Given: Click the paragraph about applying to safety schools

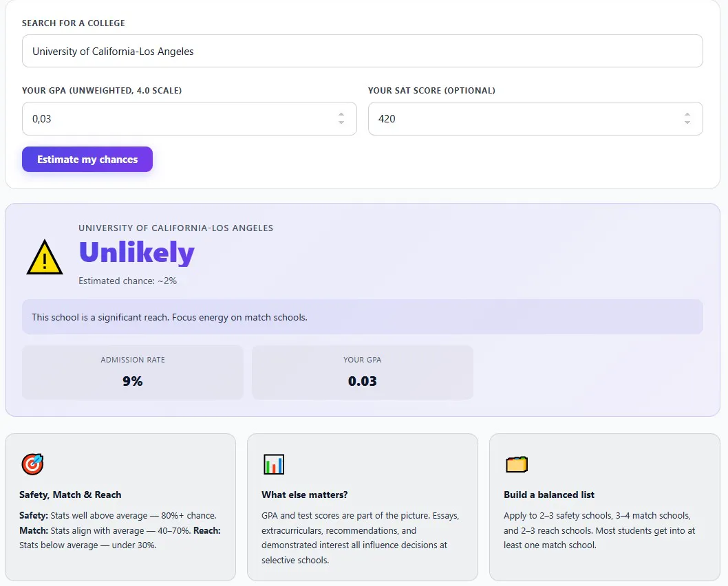Looking at the screenshot, I should [599, 530].
